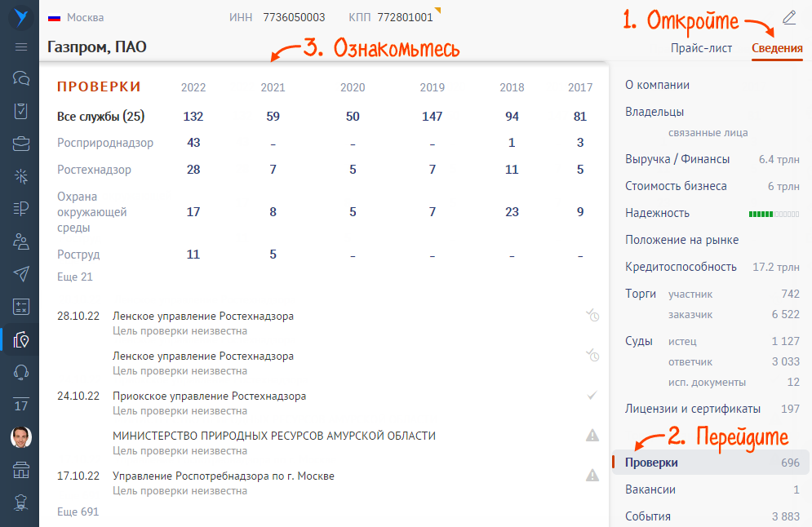This screenshot has height=527, width=812.
Task: Open the Владельцы section
Action: 654,112
